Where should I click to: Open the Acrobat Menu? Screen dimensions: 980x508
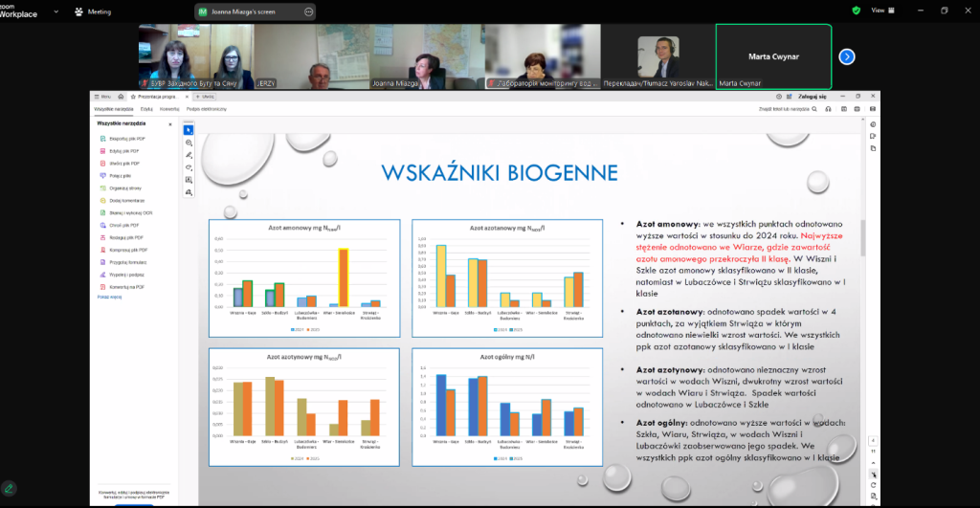coord(102,97)
